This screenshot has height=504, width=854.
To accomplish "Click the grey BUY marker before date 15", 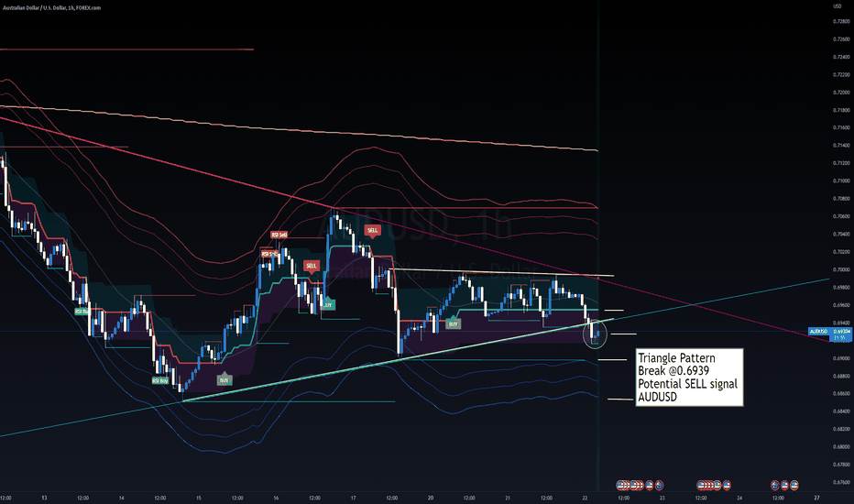I will tap(224, 380).
